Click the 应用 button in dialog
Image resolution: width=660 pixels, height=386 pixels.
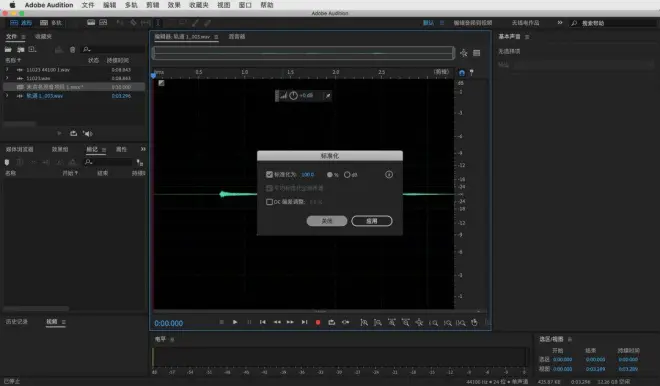(x=372, y=221)
